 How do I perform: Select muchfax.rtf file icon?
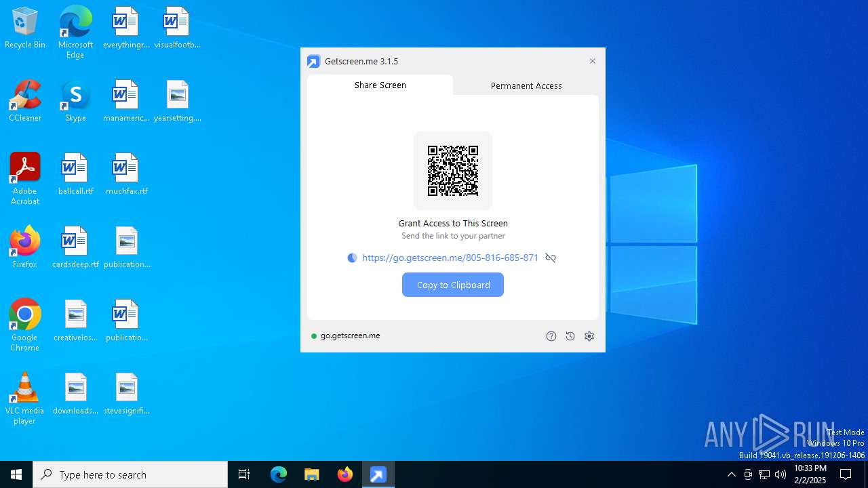126,175
